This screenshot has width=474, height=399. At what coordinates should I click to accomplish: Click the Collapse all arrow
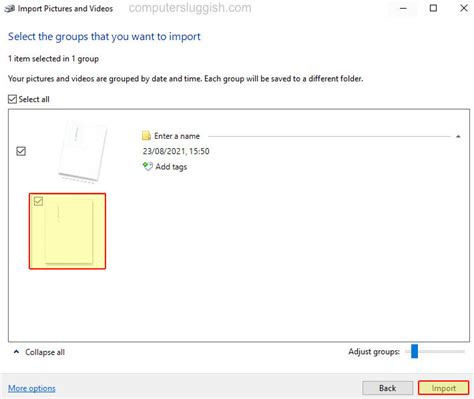click(16, 352)
